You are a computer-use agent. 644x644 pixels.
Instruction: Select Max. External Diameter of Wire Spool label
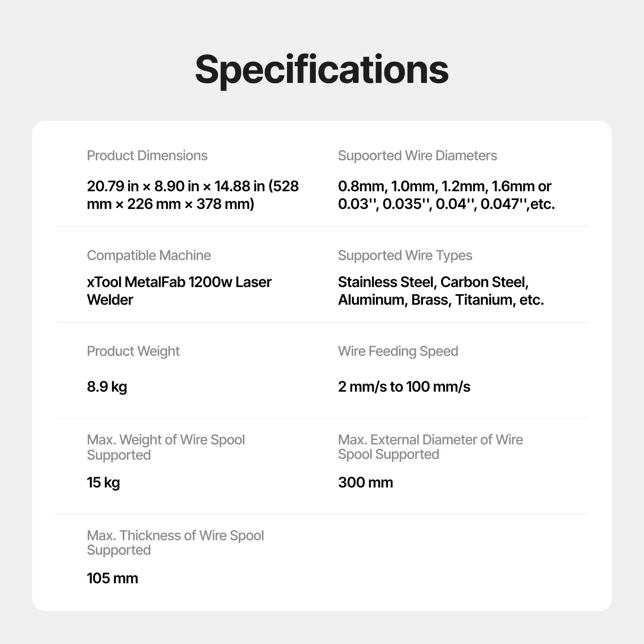point(430,447)
